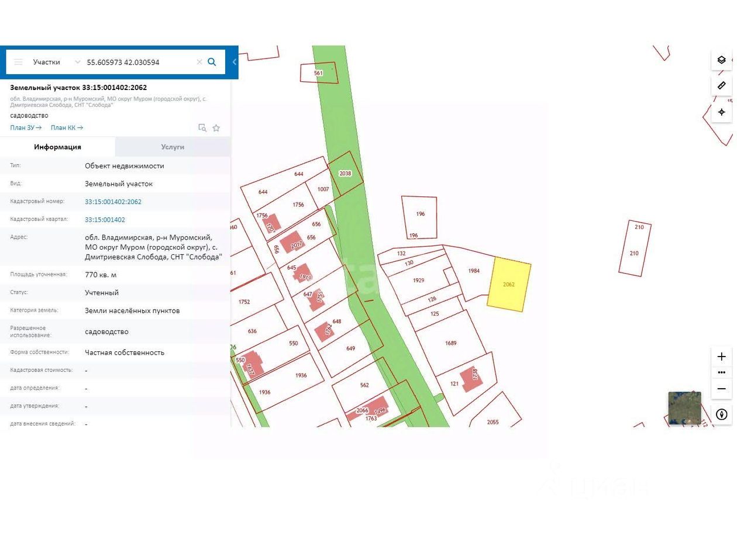Select parcel 1929 on the map
Image resolution: width=737 pixels, height=560 pixels.
click(418, 281)
